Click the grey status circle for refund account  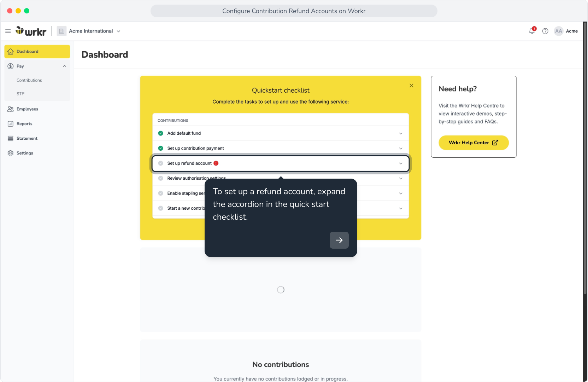click(160, 163)
